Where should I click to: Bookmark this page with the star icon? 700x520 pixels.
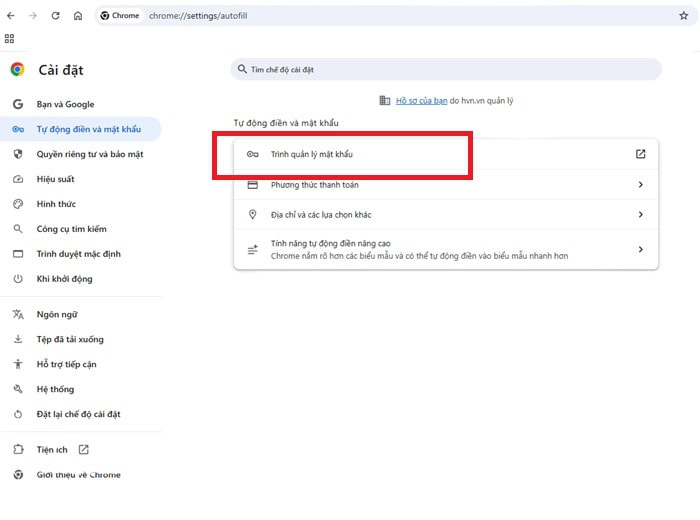coord(683,16)
